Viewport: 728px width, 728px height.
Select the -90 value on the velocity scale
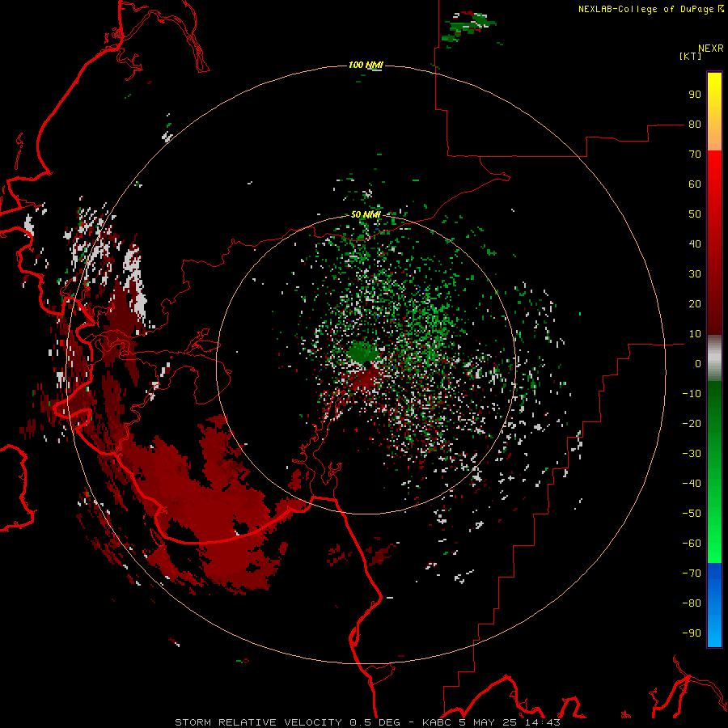point(692,633)
